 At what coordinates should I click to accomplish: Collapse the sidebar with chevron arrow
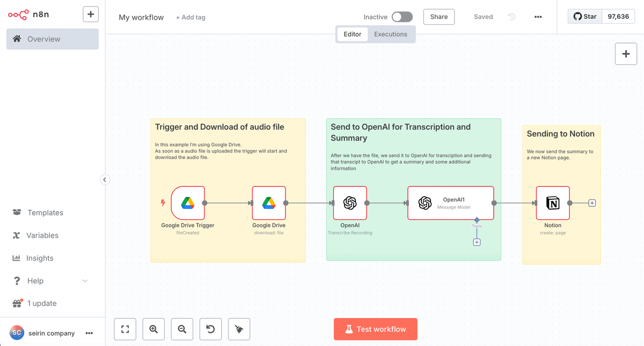pyautogui.click(x=105, y=180)
